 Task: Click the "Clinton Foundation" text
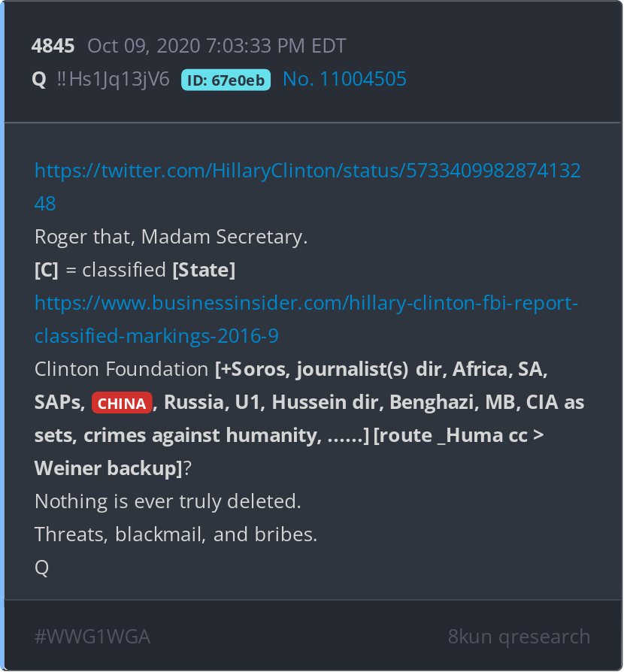[121, 369]
